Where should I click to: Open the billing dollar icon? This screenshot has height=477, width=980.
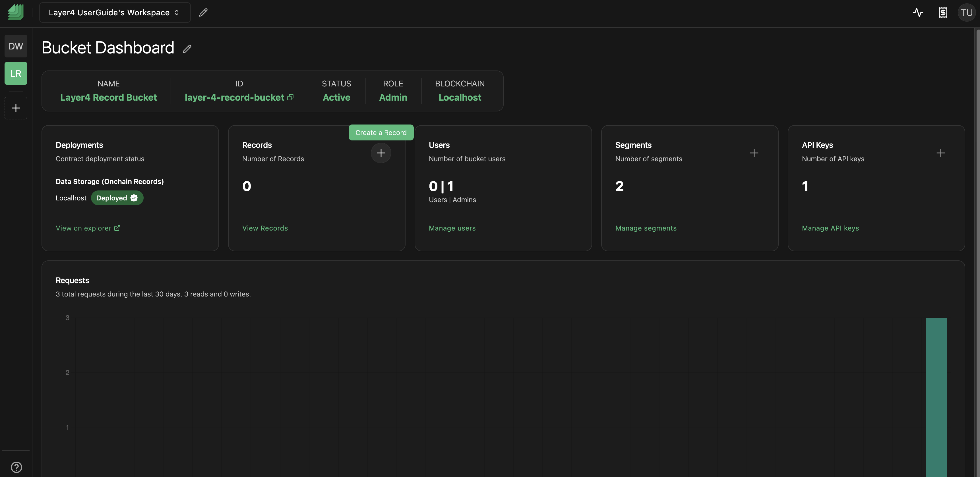point(943,13)
